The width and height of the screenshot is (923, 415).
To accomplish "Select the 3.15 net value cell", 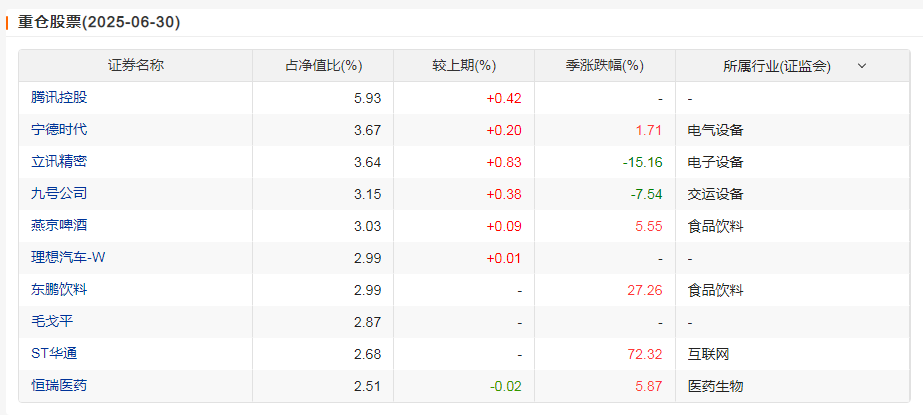I will [368, 194].
